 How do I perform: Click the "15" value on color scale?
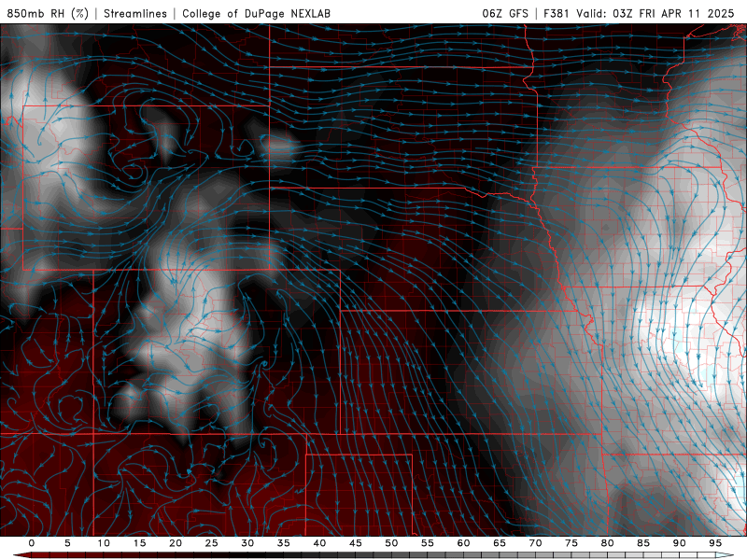pyautogui.click(x=139, y=543)
